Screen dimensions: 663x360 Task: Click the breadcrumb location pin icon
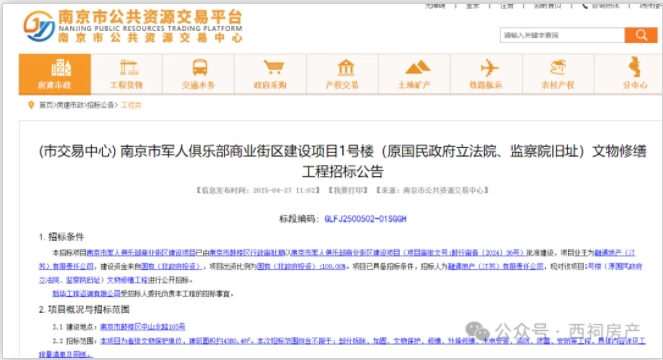point(31,105)
